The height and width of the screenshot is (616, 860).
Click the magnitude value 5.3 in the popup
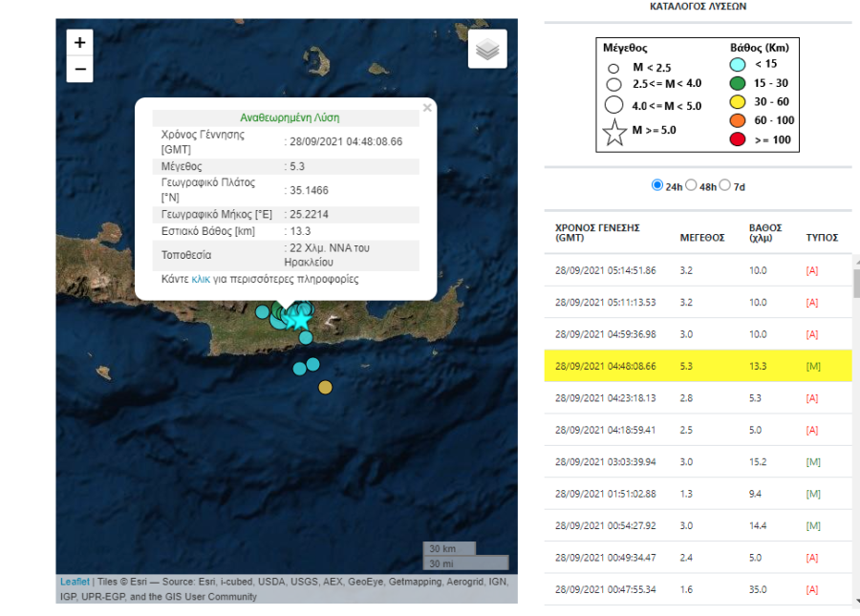(297, 166)
